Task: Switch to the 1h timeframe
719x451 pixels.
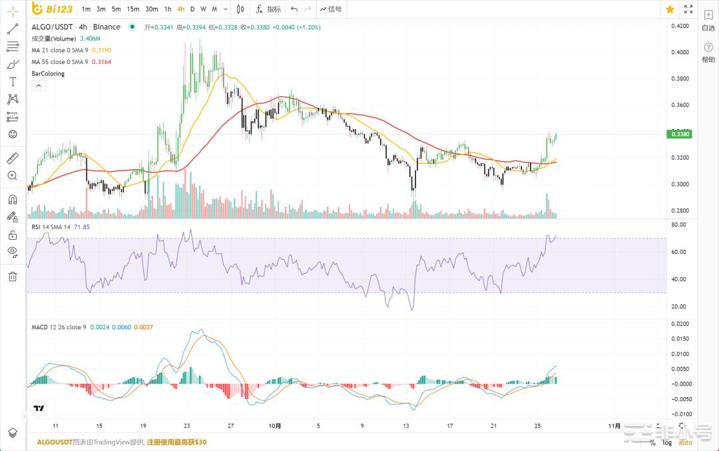Action: point(167,9)
